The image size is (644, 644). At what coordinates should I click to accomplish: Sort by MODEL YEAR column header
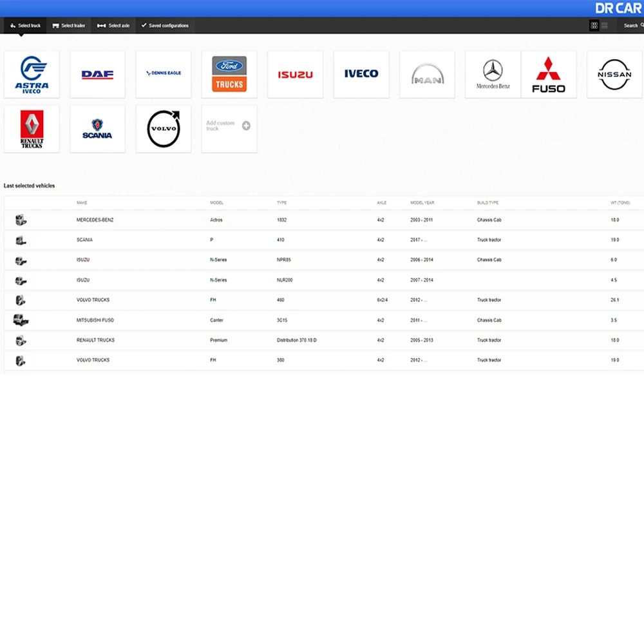[x=422, y=203]
